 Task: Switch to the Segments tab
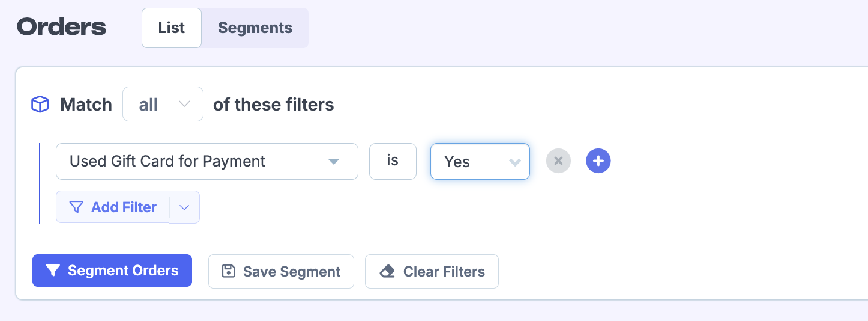click(x=255, y=28)
